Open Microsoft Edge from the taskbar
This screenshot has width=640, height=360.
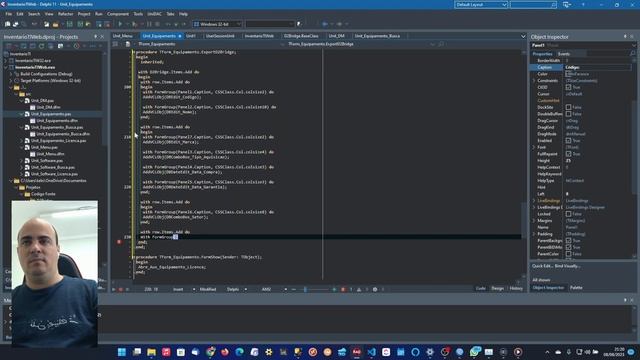point(240,352)
